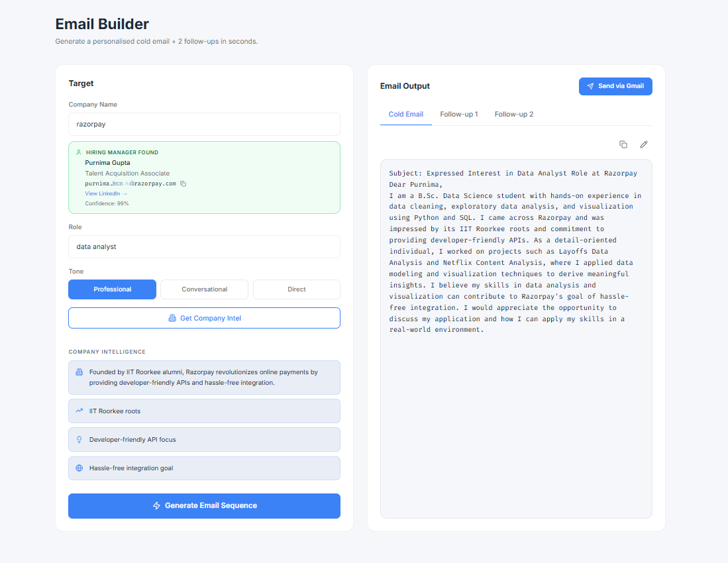Open the Follow-up 1 tab
The height and width of the screenshot is (563, 728).
pos(458,114)
